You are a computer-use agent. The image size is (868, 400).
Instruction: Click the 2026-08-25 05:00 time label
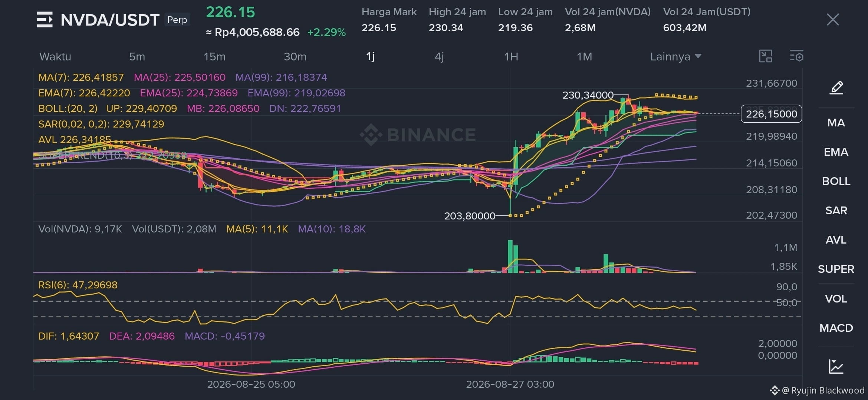(x=251, y=384)
